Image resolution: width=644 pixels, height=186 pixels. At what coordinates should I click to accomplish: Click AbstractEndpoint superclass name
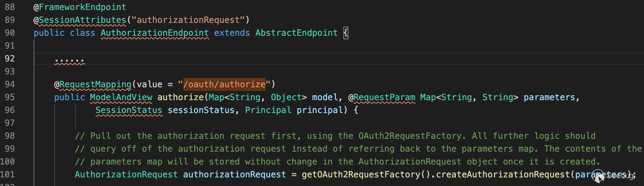pyautogui.click(x=296, y=33)
